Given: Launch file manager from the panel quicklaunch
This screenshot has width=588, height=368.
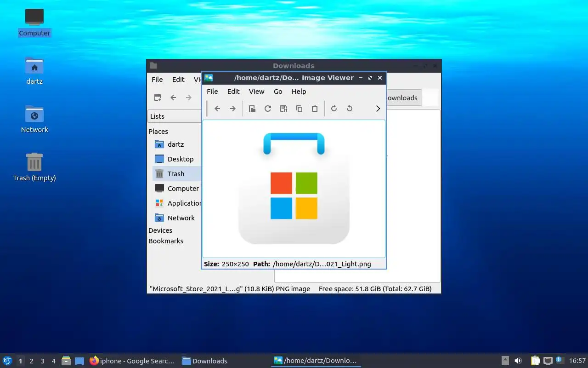Looking at the screenshot, I should 66,361.
